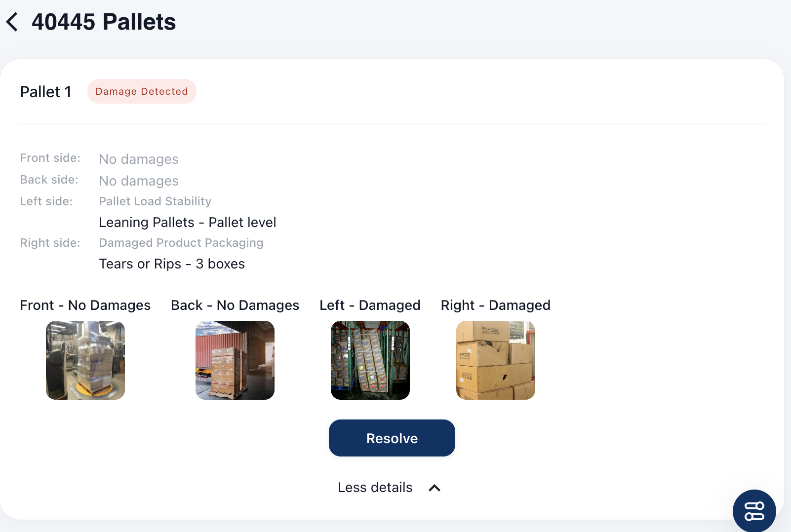Image resolution: width=791 pixels, height=532 pixels.
Task: Click Leaning Pallets - Pallet level text
Action: click(188, 223)
